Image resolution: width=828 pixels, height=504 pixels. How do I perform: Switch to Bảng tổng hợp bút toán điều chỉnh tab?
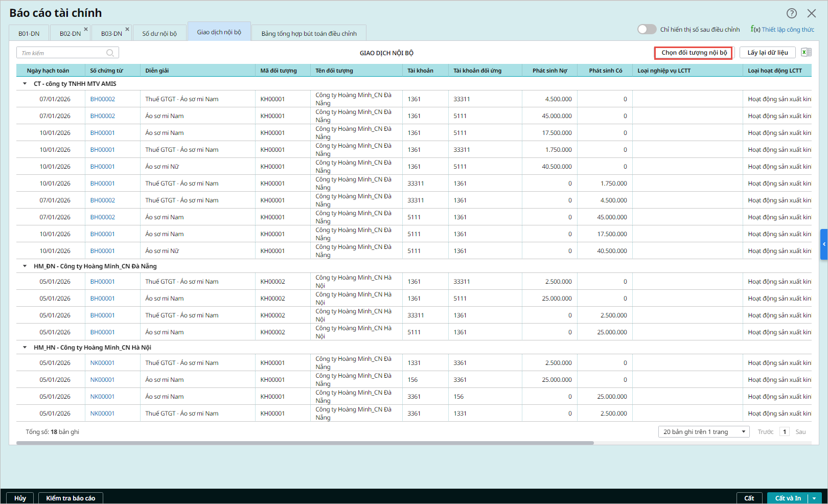[x=309, y=34]
